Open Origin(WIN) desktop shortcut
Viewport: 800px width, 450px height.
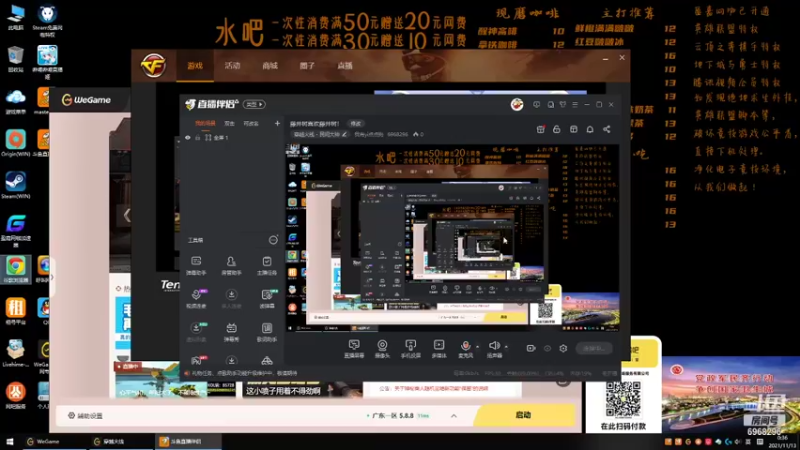pyautogui.click(x=16, y=143)
